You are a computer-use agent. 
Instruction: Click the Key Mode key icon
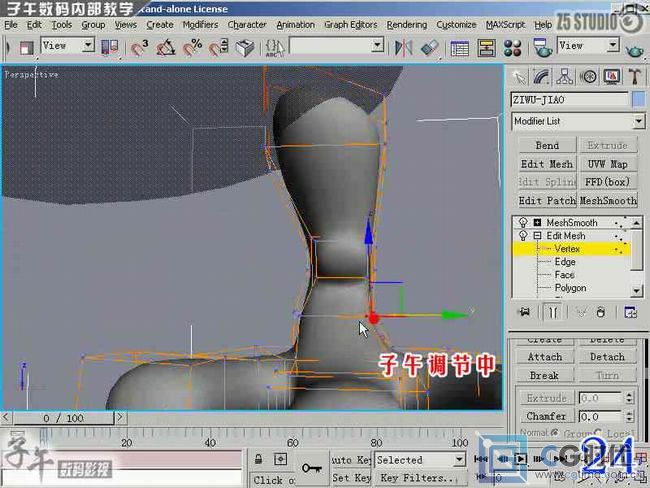point(312,469)
